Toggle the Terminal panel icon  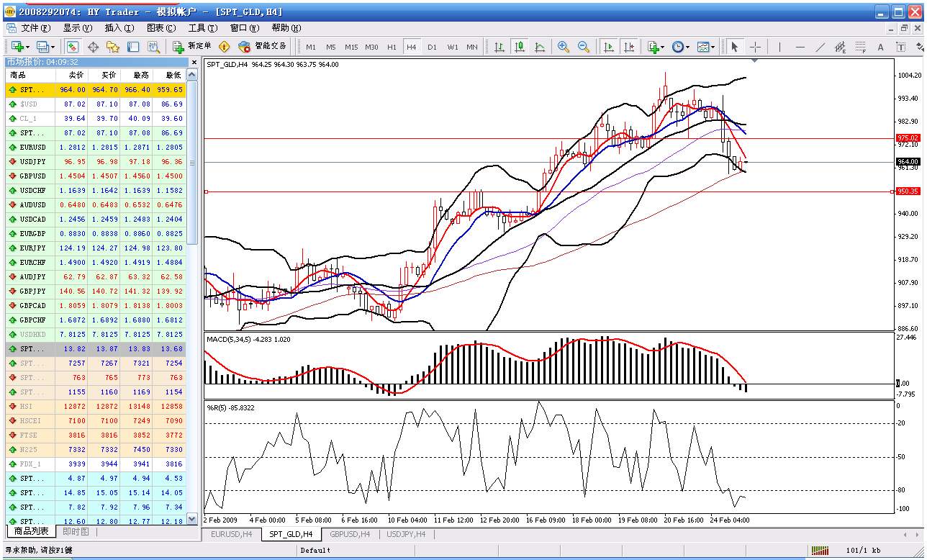133,47
